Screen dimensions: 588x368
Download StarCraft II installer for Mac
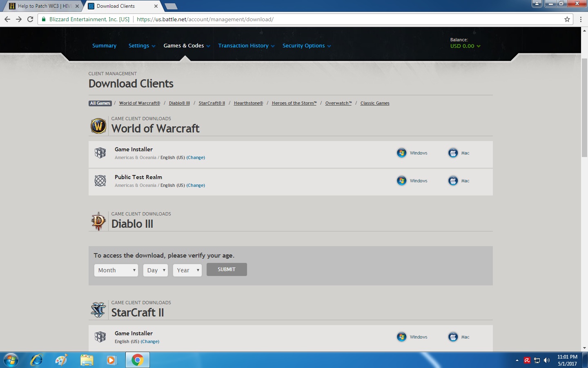pyautogui.click(x=459, y=337)
